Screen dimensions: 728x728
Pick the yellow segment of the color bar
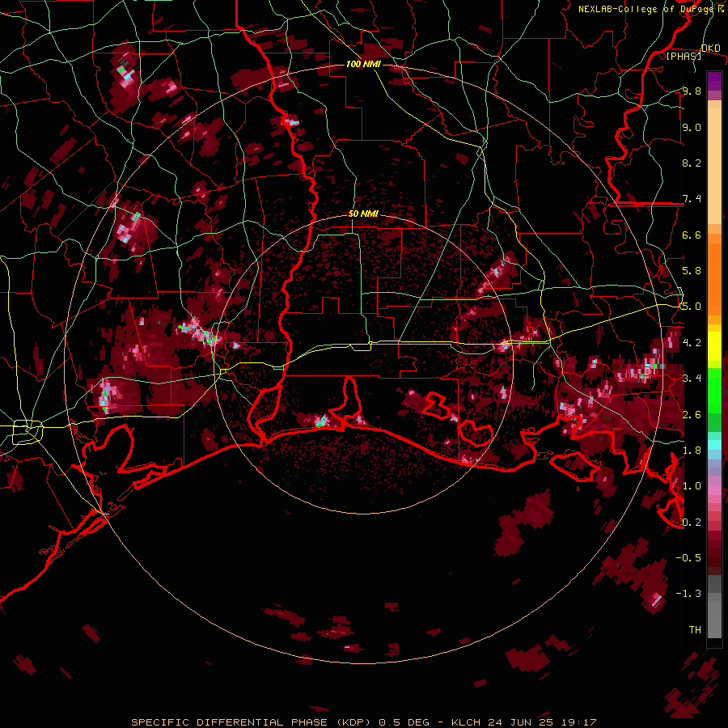[x=714, y=346]
